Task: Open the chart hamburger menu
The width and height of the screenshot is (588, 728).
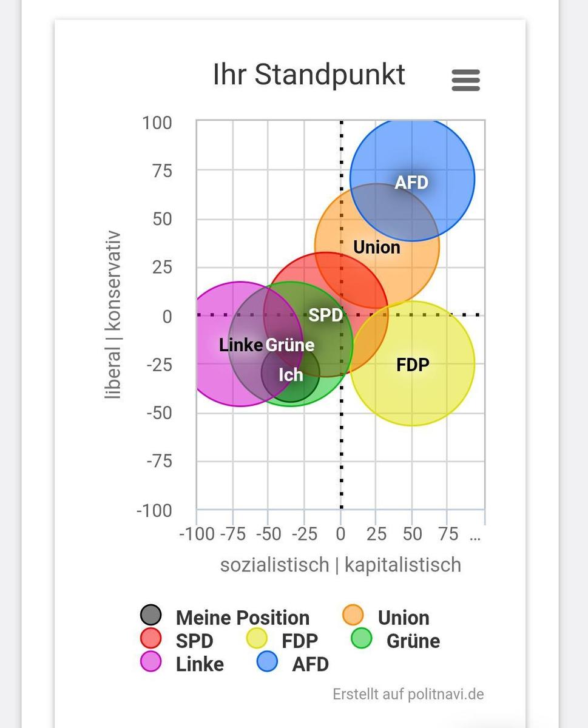Action: (465, 80)
